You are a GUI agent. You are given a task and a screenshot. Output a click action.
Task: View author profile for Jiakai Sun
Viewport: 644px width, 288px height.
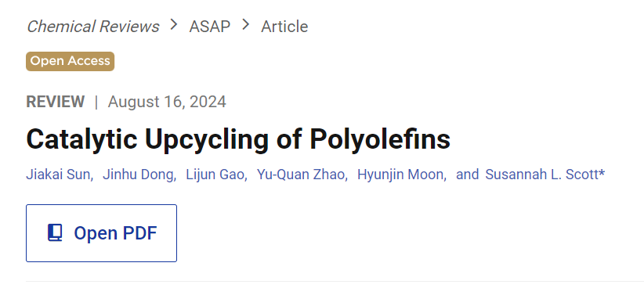click(x=58, y=175)
